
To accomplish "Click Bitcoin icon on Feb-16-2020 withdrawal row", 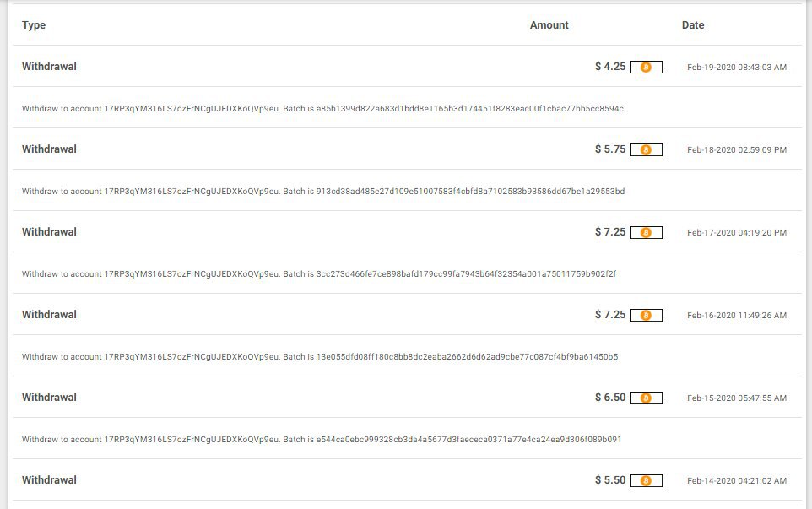I will [646, 315].
